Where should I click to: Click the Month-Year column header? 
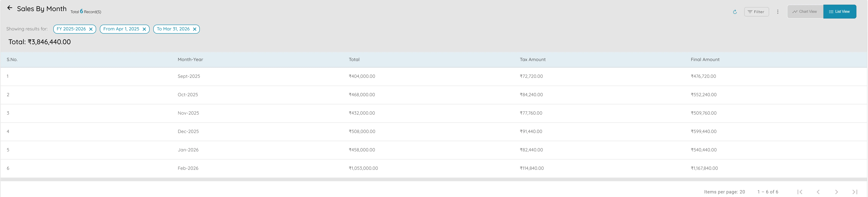pos(190,59)
